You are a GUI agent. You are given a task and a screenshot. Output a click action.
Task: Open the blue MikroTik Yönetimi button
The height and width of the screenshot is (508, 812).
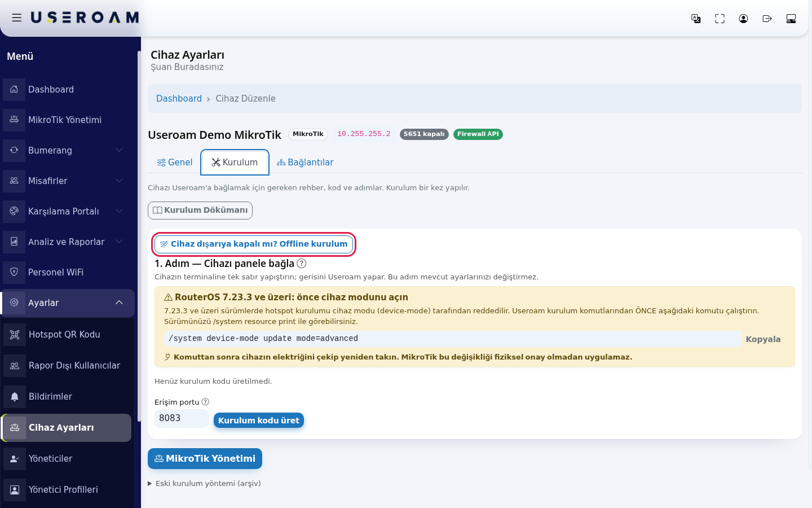pos(205,459)
